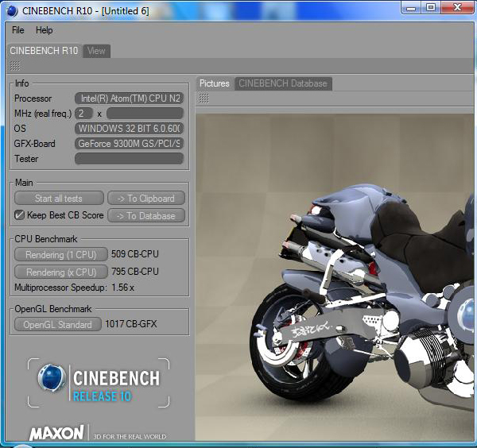Maximize the CINEBENCH window
This screenshot has height=448, width=477.
pyautogui.click(x=430, y=8)
